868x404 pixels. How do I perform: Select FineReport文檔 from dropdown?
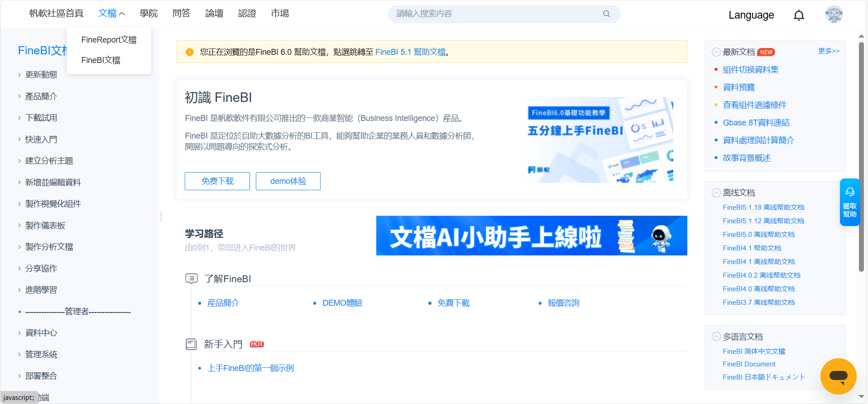[x=109, y=40]
